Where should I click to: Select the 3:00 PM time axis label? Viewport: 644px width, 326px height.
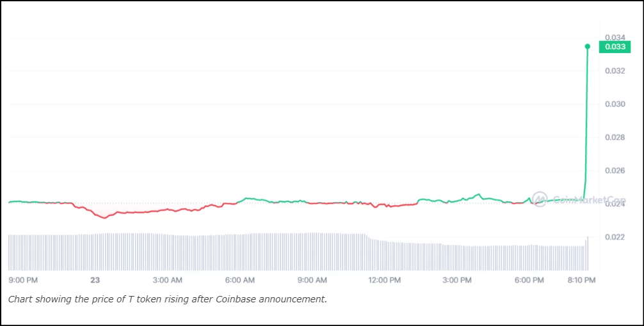[458, 280]
